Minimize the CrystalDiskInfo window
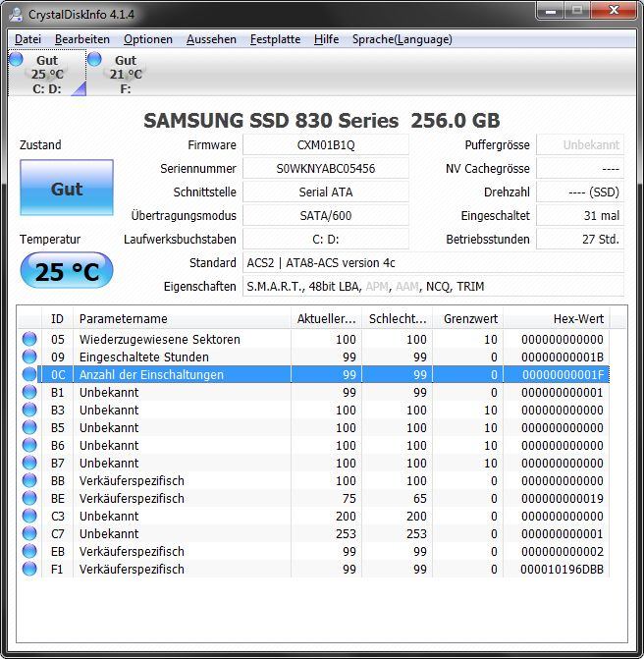The width and height of the screenshot is (644, 659). tap(551, 11)
